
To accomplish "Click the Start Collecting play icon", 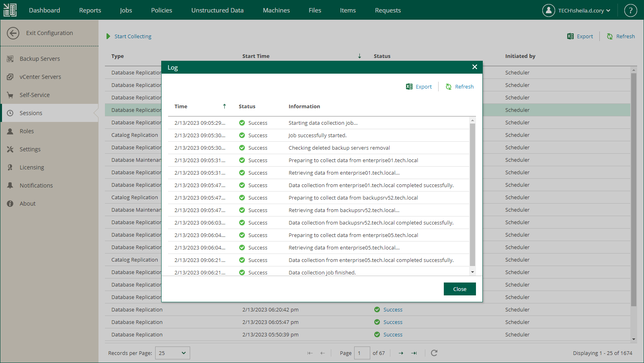I will click(x=108, y=36).
